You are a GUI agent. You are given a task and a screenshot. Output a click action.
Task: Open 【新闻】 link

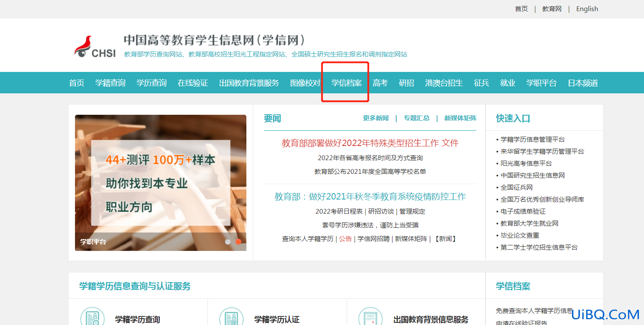pyautogui.click(x=445, y=239)
